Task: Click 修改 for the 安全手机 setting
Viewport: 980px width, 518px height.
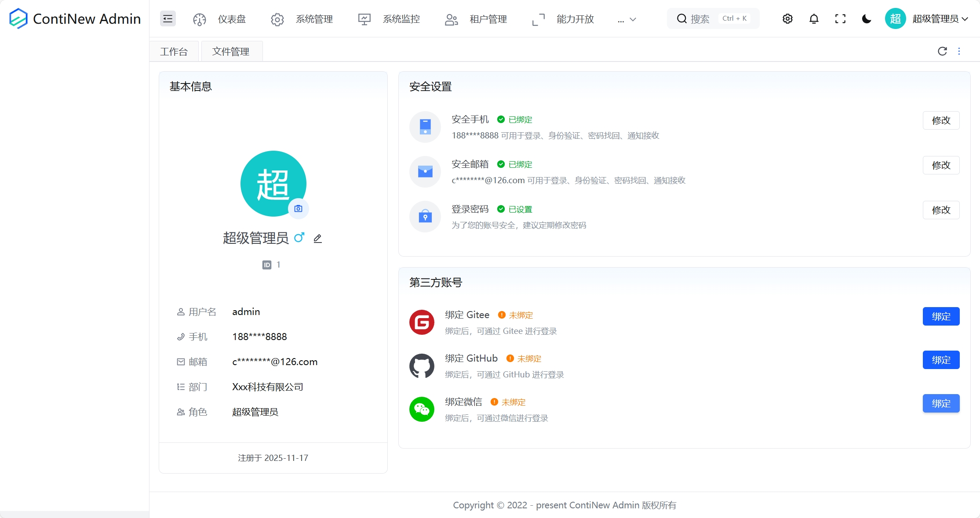Action: point(941,120)
